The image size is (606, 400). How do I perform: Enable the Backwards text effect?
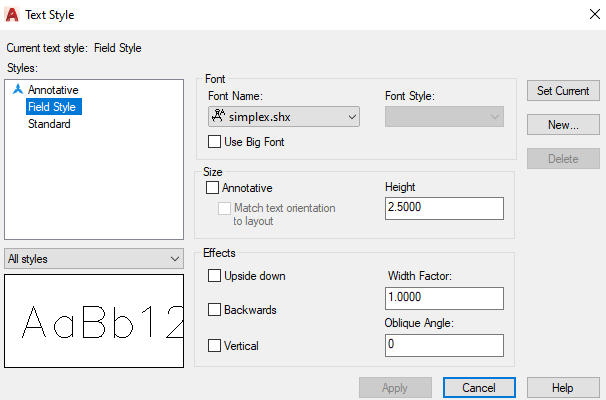pyautogui.click(x=214, y=310)
